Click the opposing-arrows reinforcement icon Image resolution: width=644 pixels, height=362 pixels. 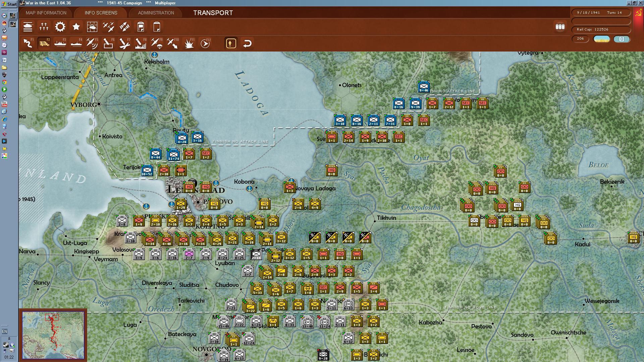coord(124,27)
